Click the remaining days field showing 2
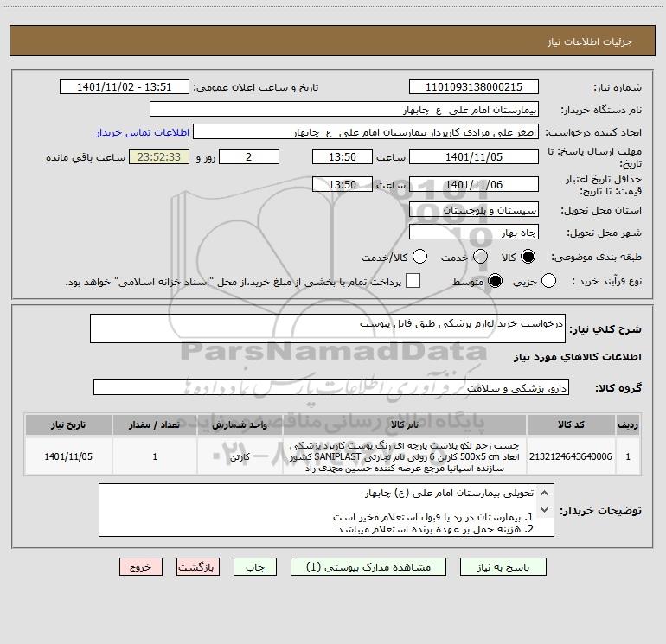The image size is (666, 644). [x=249, y=156]
